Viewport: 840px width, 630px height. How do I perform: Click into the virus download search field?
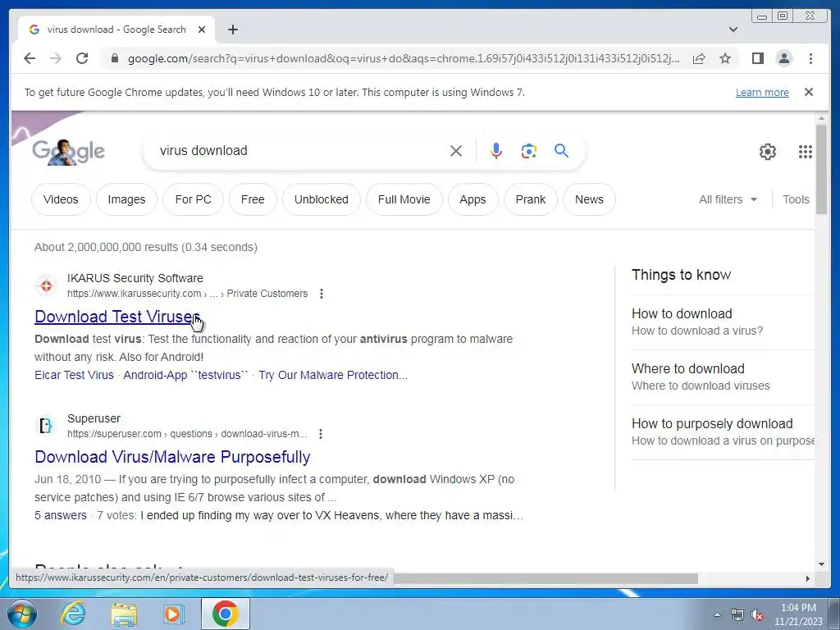[300, 151]
